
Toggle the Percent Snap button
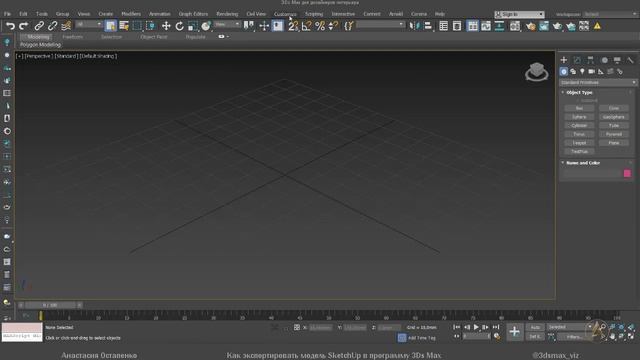coord(320,26)
